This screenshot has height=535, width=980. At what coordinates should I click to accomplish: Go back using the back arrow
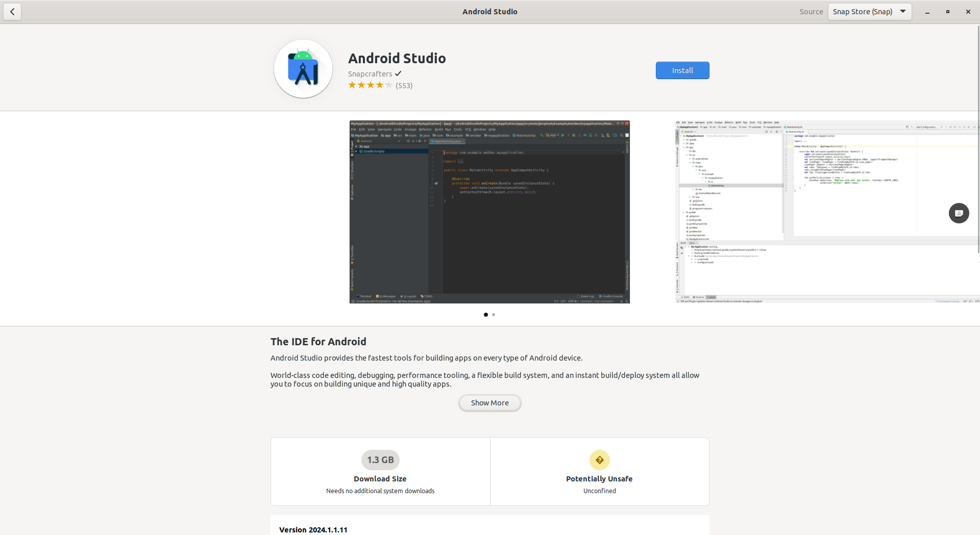coord(12,12)
